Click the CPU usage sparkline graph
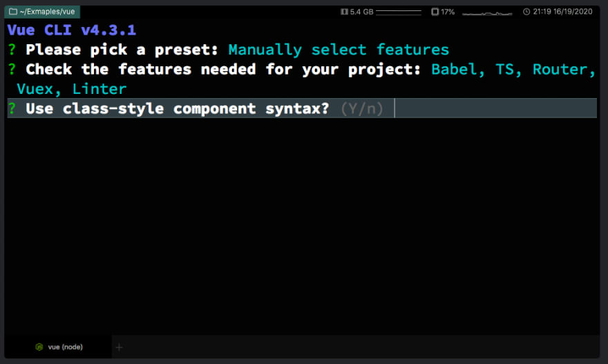 [x=487, y=14]
